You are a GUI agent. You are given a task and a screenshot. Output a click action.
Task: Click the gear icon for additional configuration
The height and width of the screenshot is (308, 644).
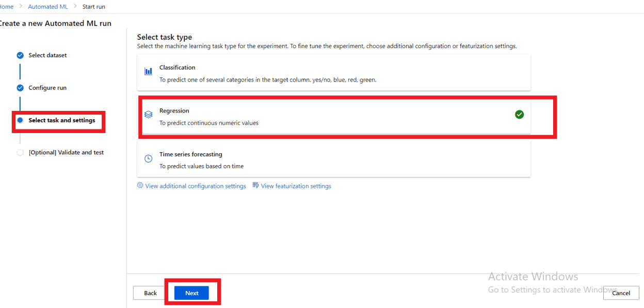tap(140, 185)
